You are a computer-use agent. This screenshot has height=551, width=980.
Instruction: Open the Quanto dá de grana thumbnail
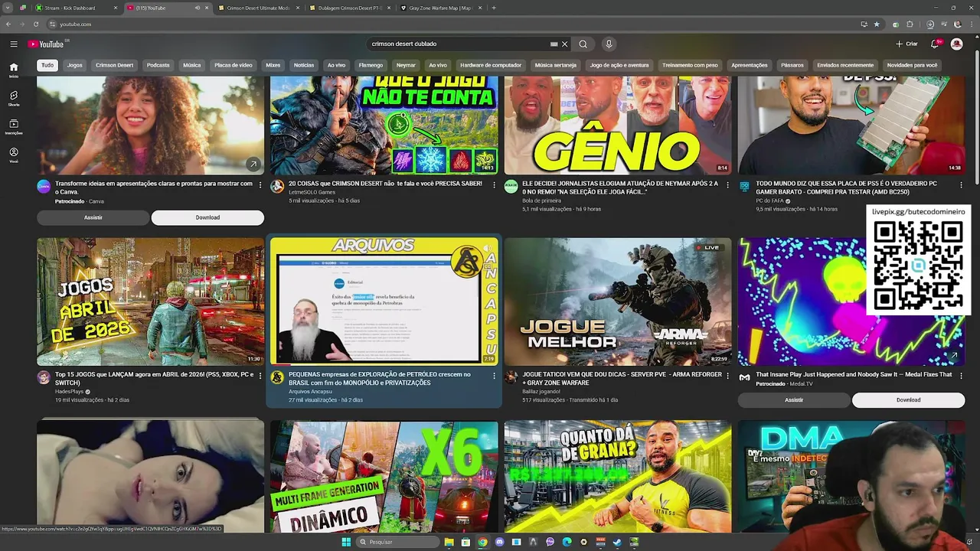point(617,476)
